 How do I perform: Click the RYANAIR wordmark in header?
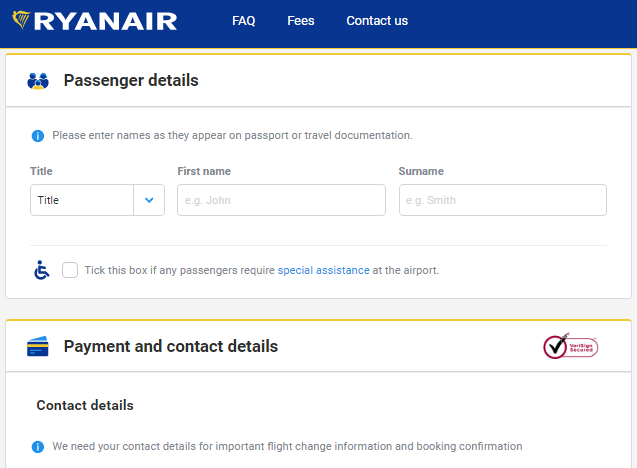[x=106, y=21]
